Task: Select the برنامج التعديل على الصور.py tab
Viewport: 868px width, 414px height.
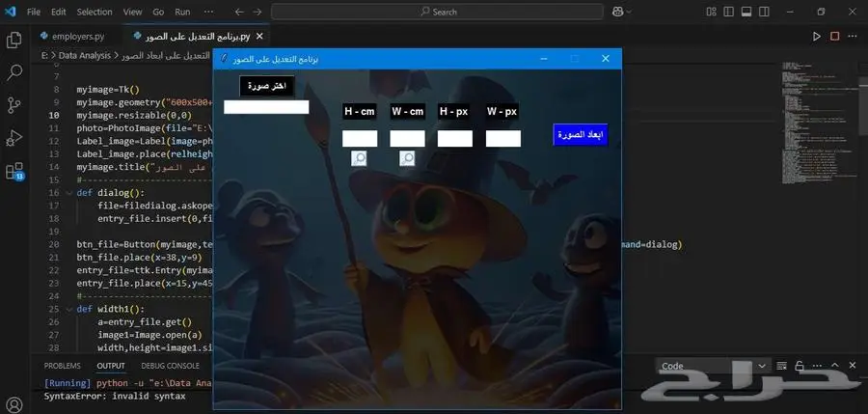Action: (x=197, y=37)
